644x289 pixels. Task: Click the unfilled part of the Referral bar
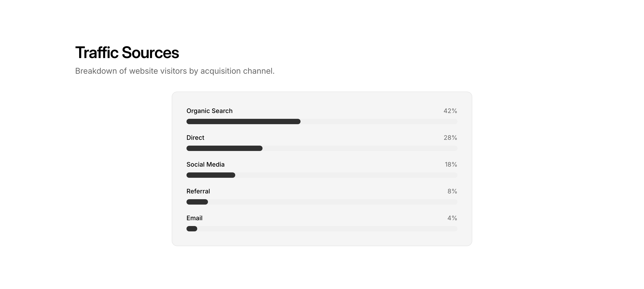coord(333,202)
